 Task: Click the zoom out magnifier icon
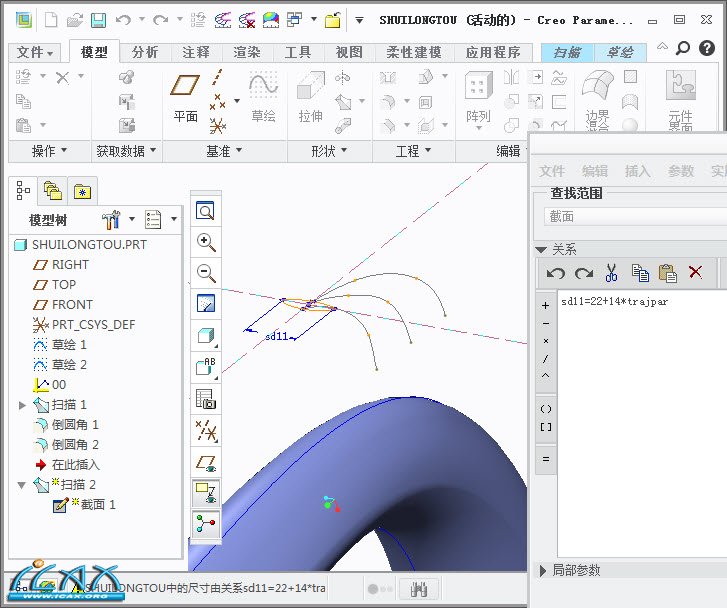206,273
